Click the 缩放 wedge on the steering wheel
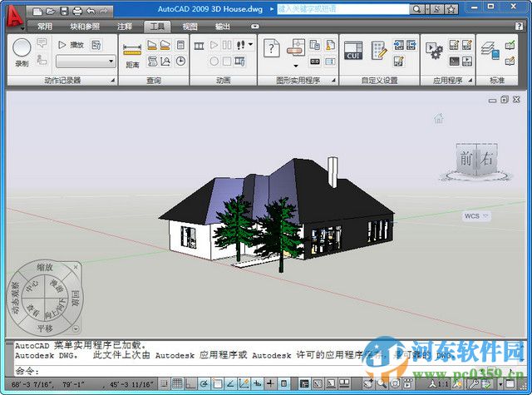Screen dimensions: 532x395 (x=44, y=268)
